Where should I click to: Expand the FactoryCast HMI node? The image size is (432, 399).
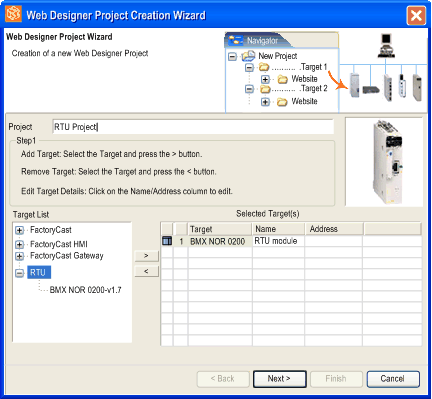click(19, 245)
